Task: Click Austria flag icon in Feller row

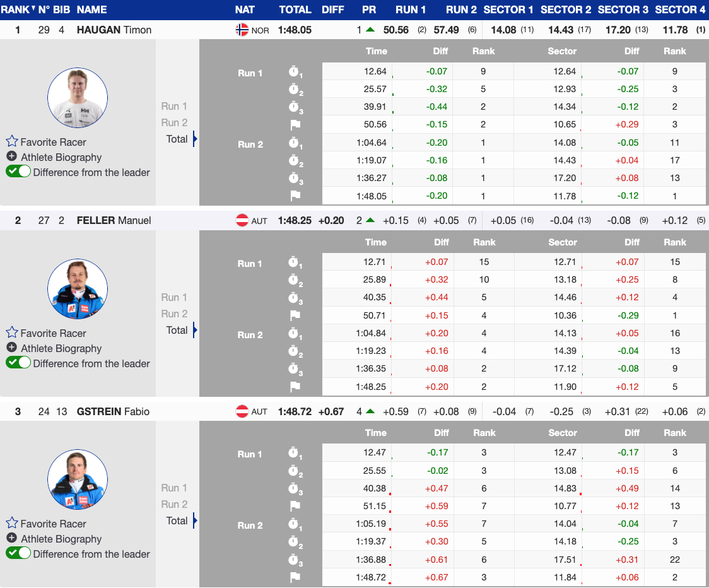Action: tap(242, 220)
